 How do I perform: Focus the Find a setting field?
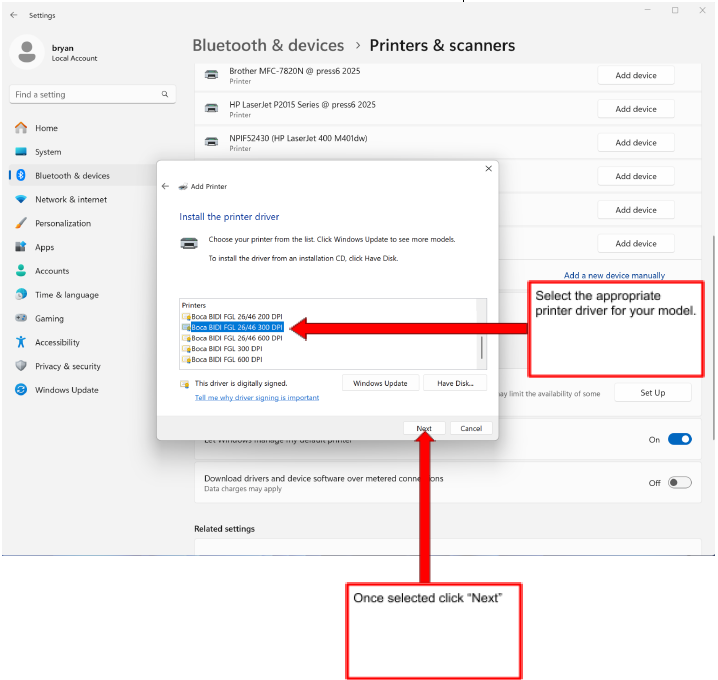point(92,94)
